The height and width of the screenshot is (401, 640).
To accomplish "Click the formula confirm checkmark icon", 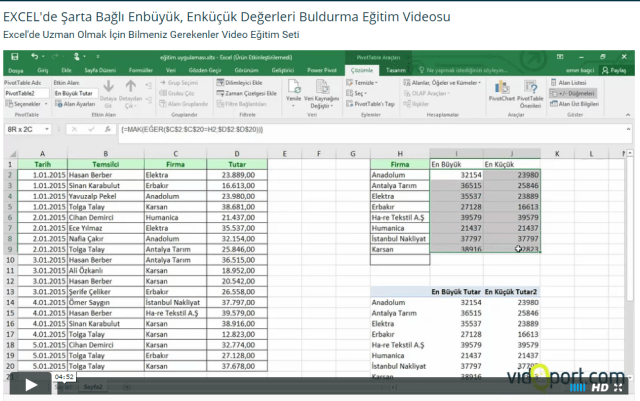I will pyautogui.click(x=91, y=129).
